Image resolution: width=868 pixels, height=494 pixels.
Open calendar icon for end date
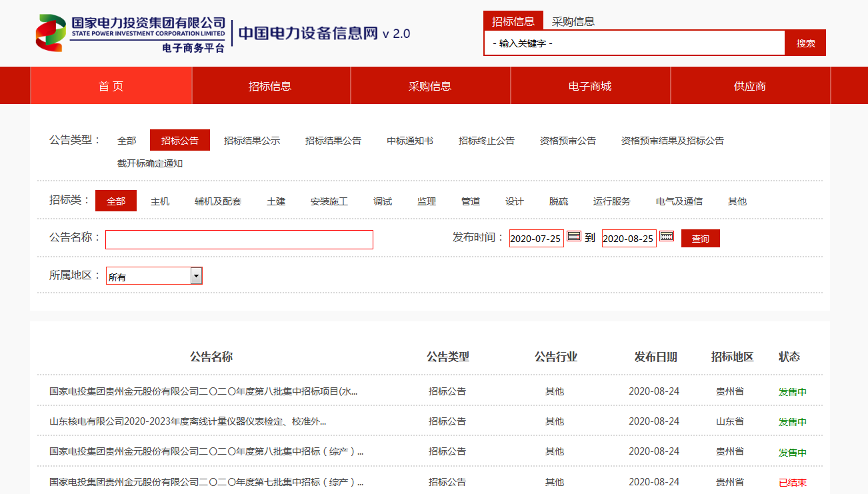pos(667,237)
